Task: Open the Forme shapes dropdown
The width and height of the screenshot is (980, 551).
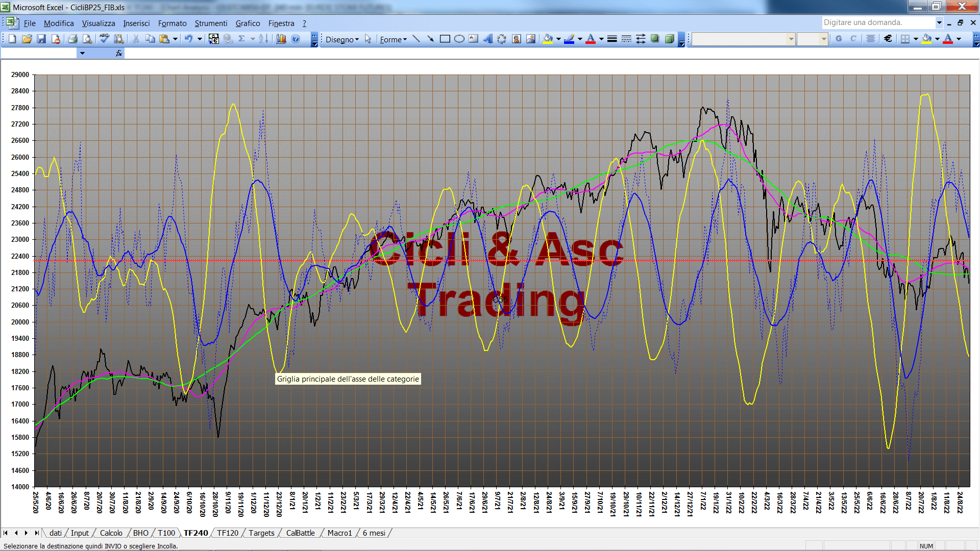Action: click(393, 39)
